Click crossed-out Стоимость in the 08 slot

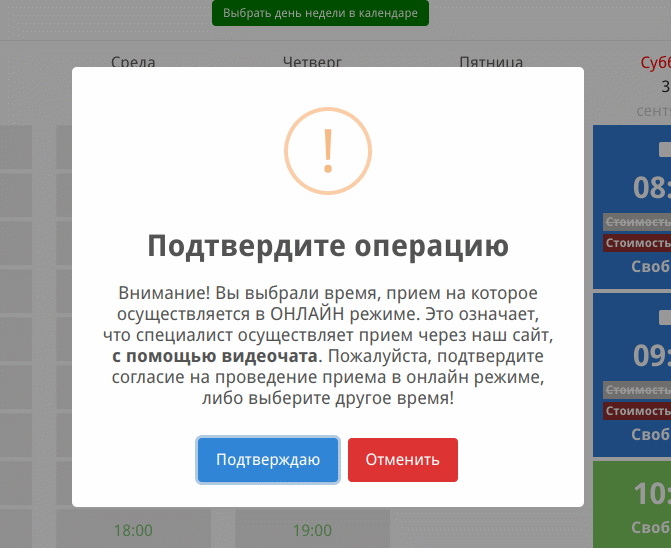(x=637, y=221)
